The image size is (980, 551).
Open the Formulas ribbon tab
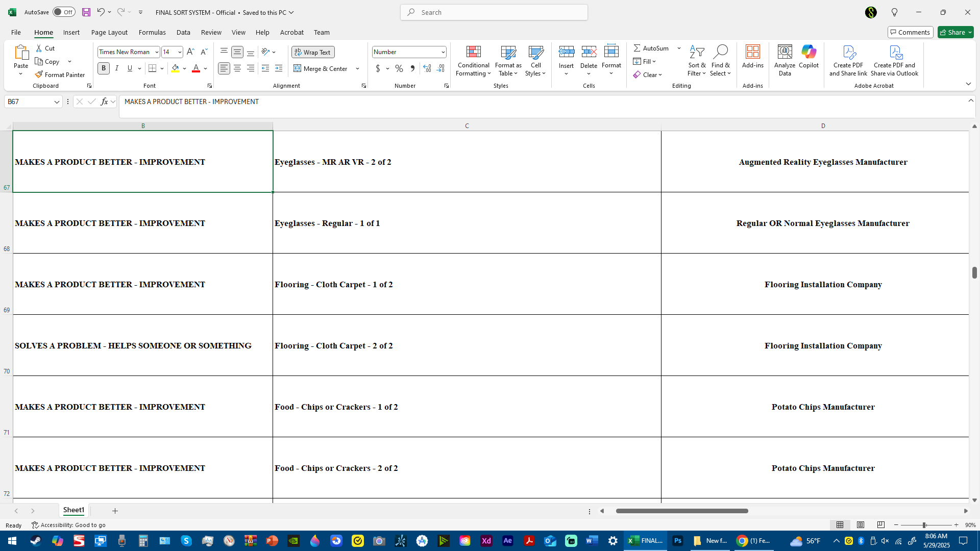click(x=152, y=32)
